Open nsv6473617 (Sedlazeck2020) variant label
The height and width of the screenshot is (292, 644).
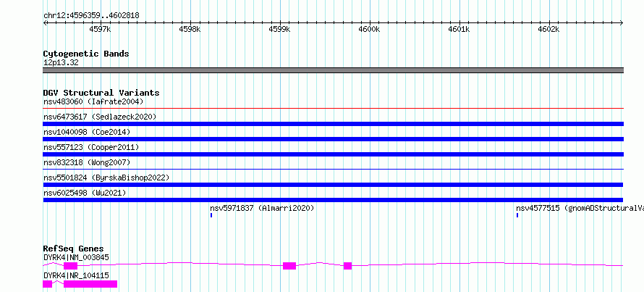100,117
